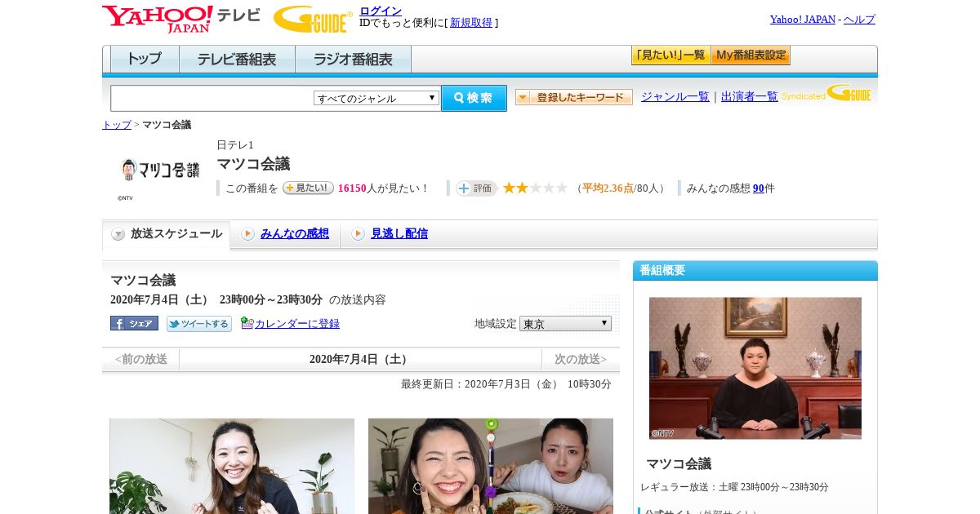
Task: Click the レギュラー放送 schedule text
Action: coord(734,487)
